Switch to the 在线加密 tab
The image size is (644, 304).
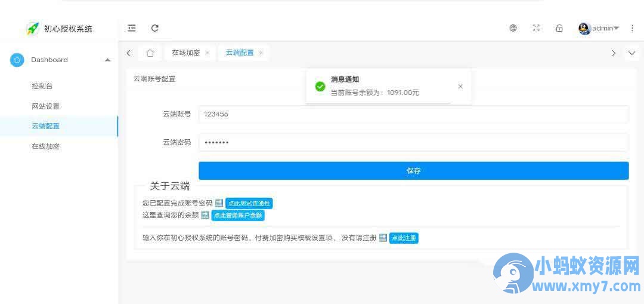pyautogui.click(x=186, y=53)
